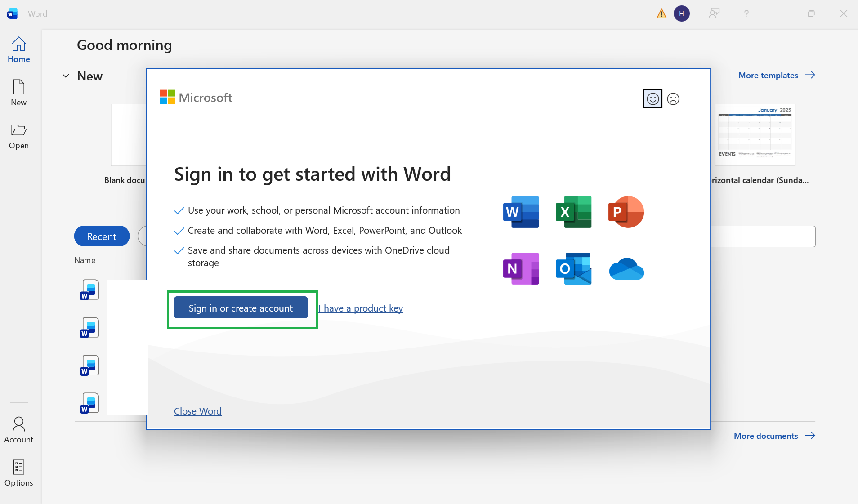Click the feedback person icon in title bar
858x504 pixels.
coord(714,14)
